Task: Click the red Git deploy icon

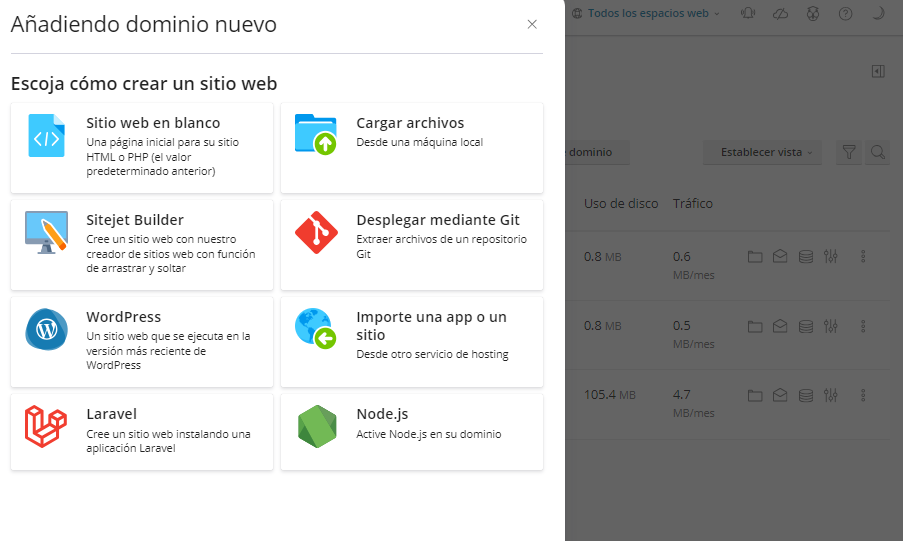Action: click(x=316, y=232)
